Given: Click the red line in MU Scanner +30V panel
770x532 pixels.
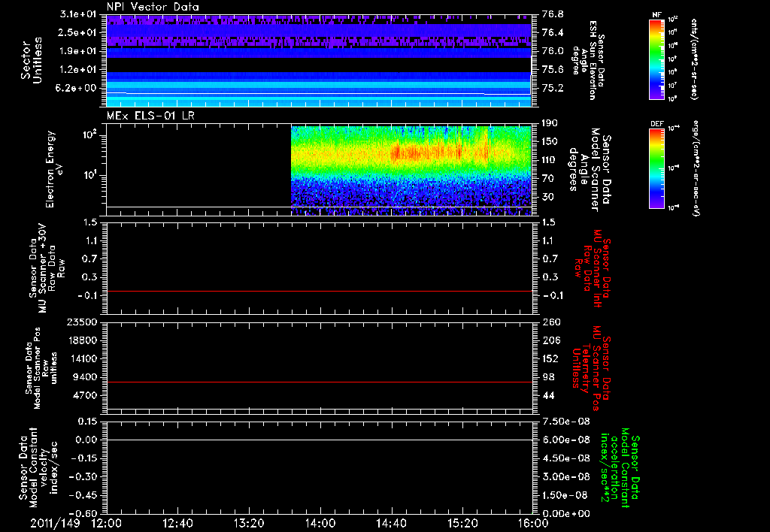Looking at the screenshot, I should [320, 291].
